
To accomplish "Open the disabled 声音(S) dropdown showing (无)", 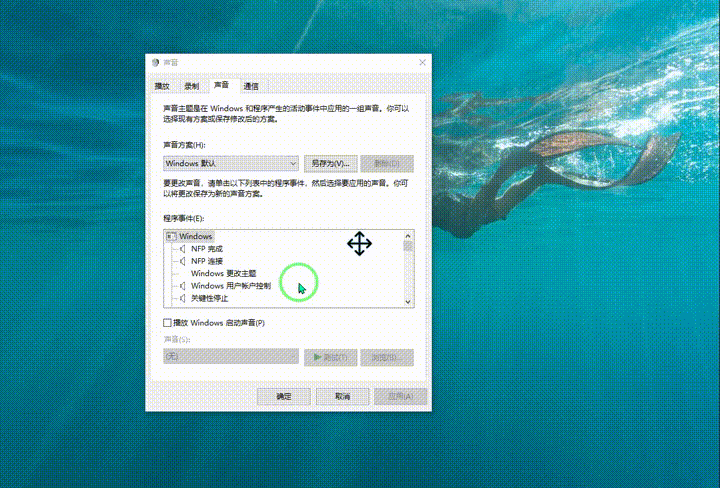I will (231, 356).
